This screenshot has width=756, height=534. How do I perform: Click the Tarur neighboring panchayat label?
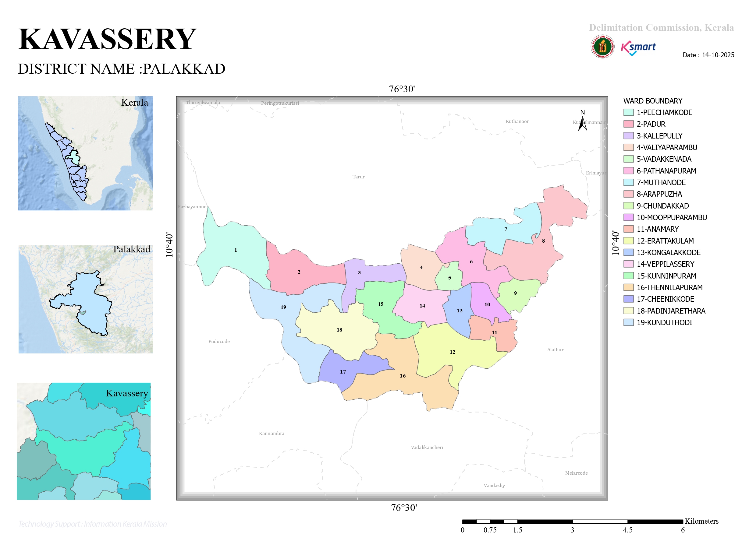click(358, 177)
